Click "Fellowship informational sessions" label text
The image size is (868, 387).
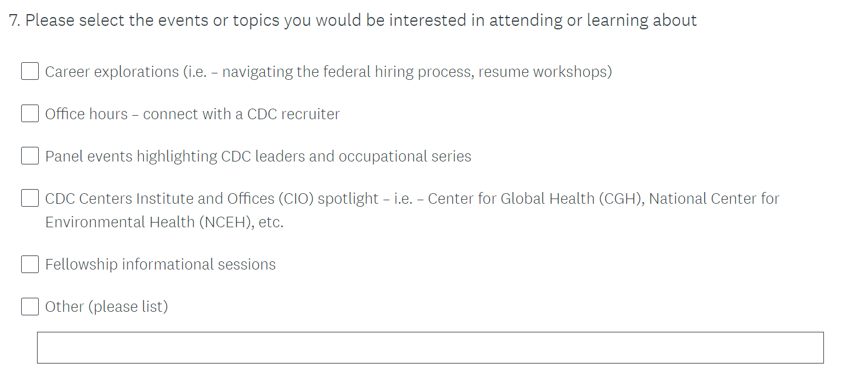(x=160, y=264)
